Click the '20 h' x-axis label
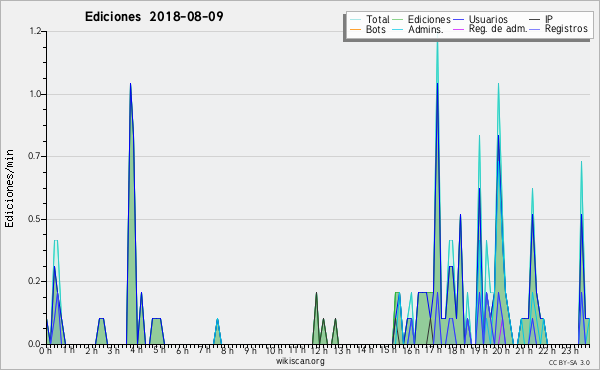The height and width of the screenshot is (370, 600). coord(501,350)
